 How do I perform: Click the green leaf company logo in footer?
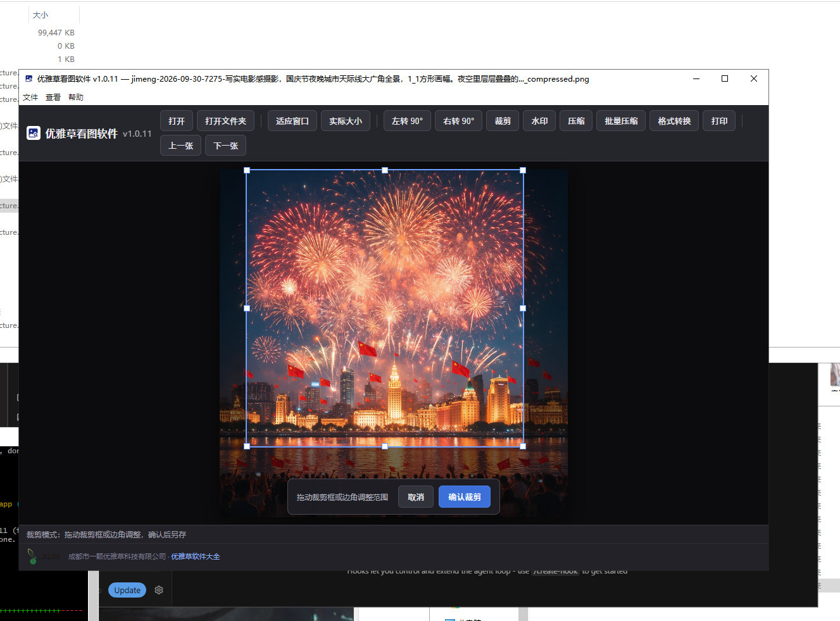pyautogui.click(x=32, y=556)
